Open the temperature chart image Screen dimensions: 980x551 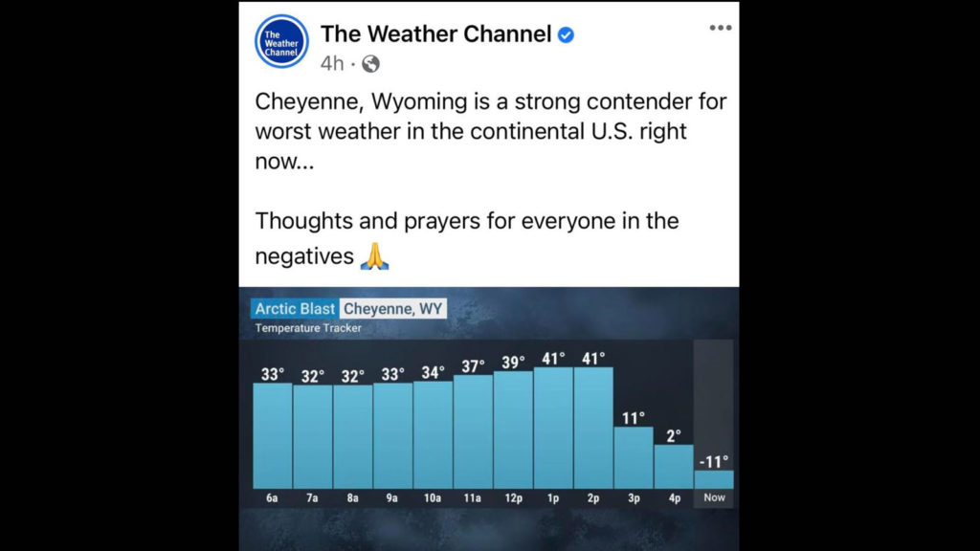pos(489,419)
